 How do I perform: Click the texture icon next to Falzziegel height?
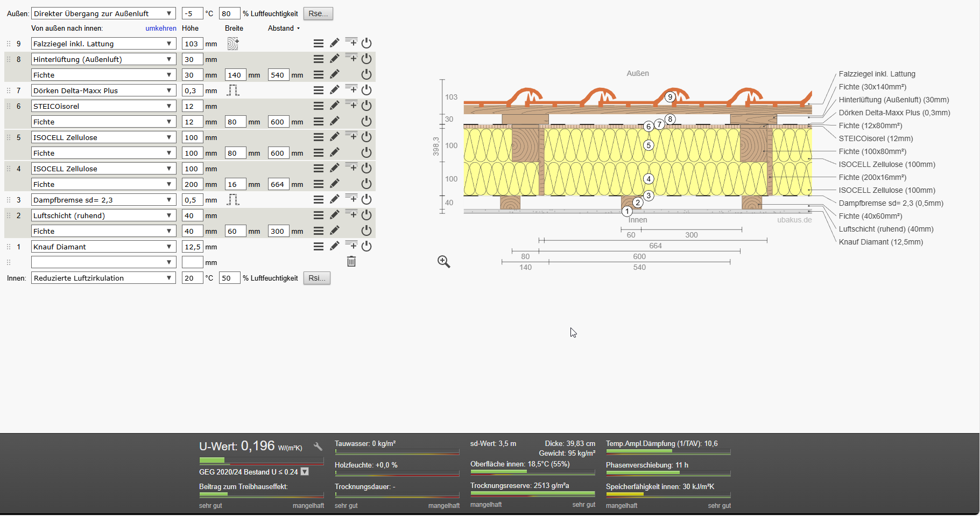pos(232,44)
